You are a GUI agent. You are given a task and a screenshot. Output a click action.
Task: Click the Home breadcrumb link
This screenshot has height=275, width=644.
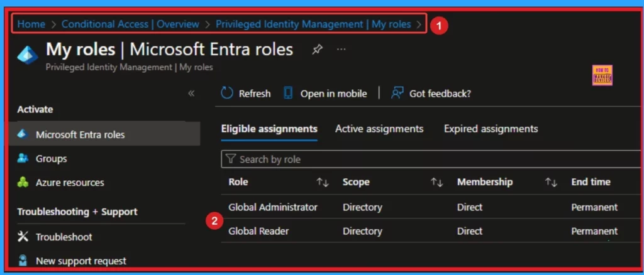[31, 24]
